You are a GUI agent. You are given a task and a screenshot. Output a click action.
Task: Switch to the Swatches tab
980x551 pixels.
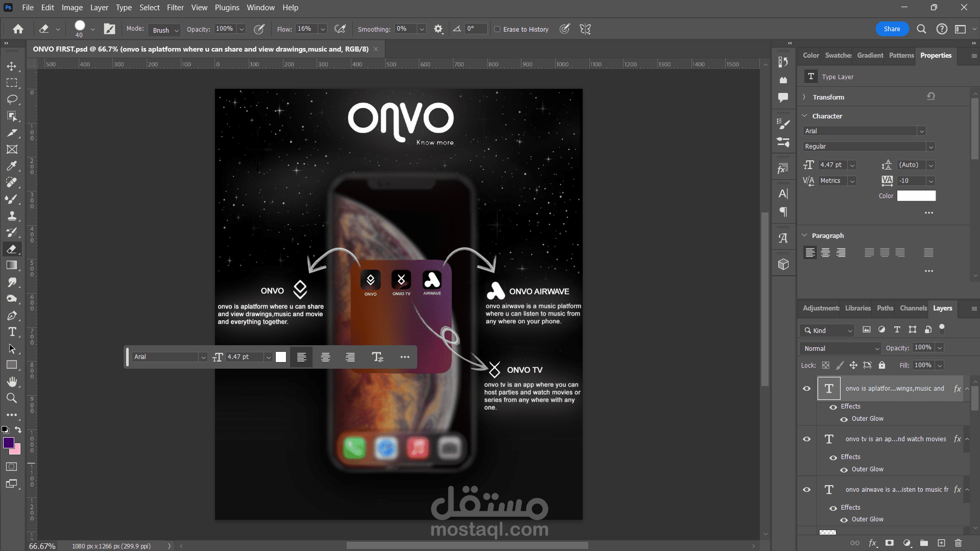point(838,56)
